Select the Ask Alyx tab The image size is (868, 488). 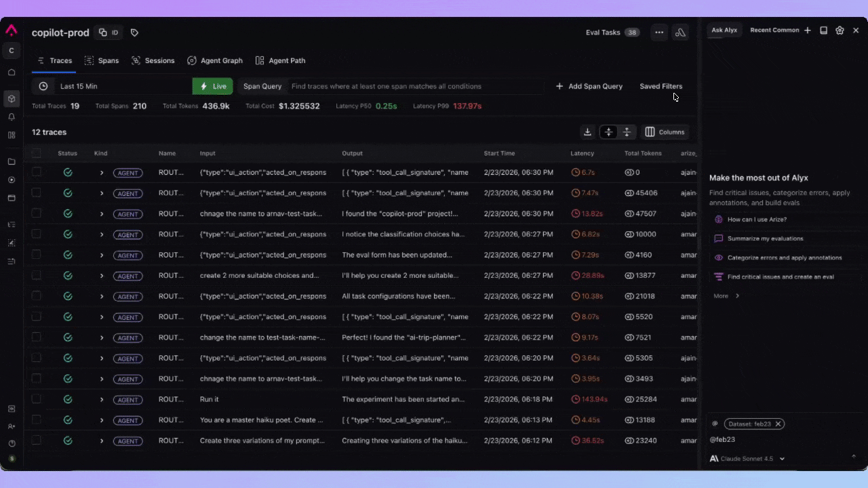coord(724,30)
